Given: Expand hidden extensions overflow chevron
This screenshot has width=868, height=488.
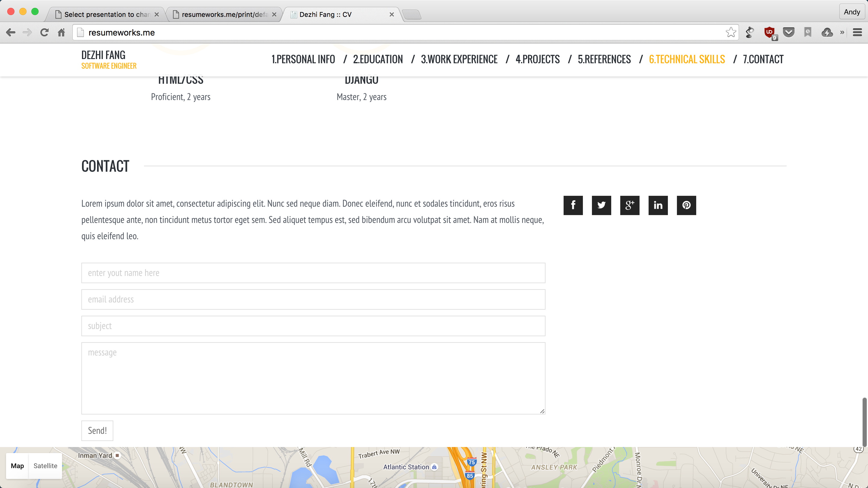Looking at the screenshot, I should point(842,32).
